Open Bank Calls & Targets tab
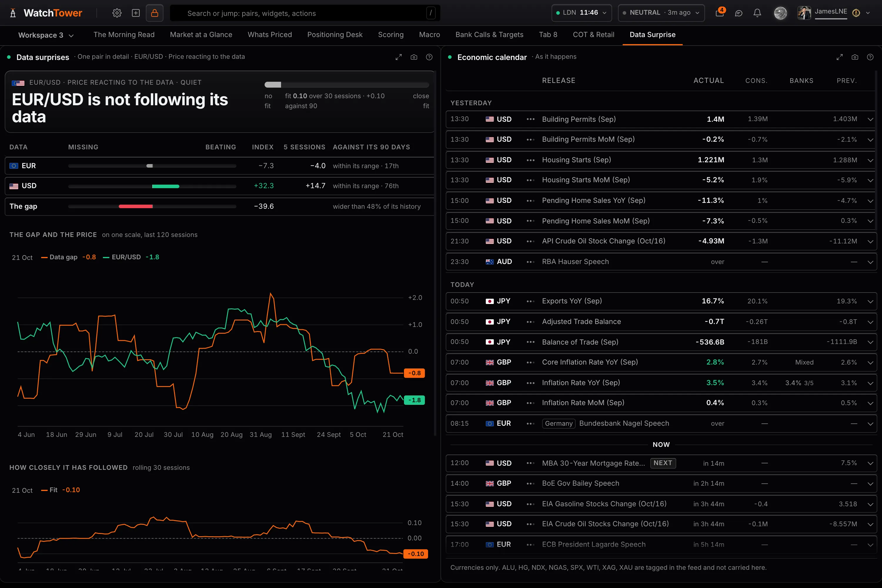 [x=490, y=35]
